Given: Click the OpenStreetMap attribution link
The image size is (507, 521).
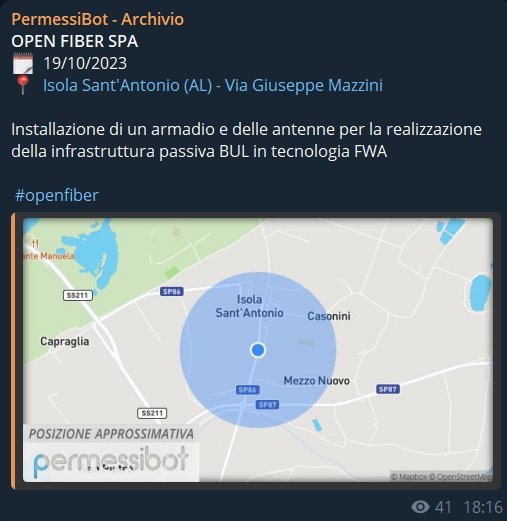Looking at the screenshot, I should click(x=460, y=477).
